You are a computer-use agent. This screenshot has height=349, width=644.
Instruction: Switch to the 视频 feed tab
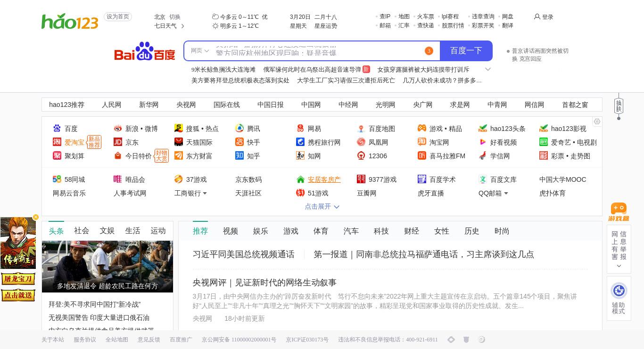click(x=231, y=231)
